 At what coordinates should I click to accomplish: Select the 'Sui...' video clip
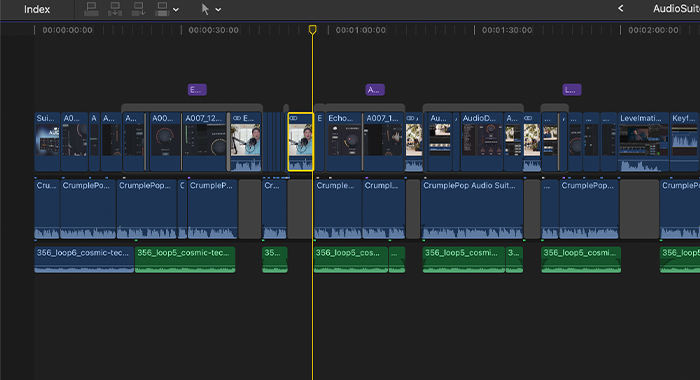[47, 142]
